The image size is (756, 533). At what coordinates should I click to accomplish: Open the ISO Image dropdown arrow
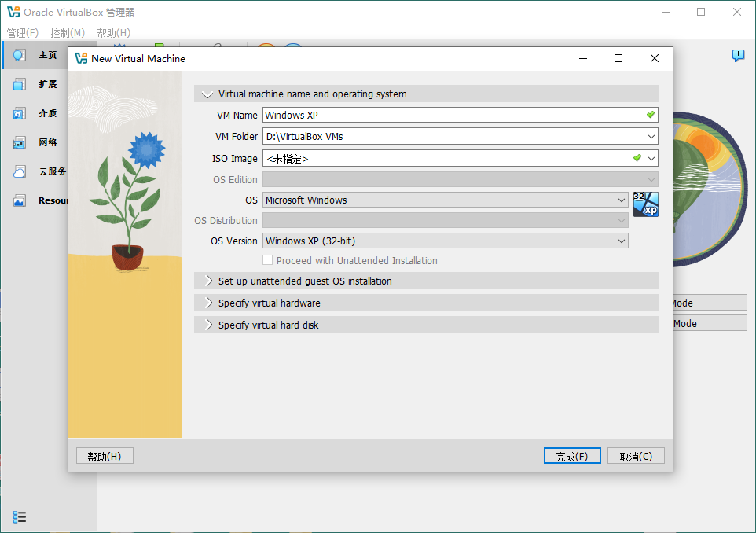(x=651, y=159)
